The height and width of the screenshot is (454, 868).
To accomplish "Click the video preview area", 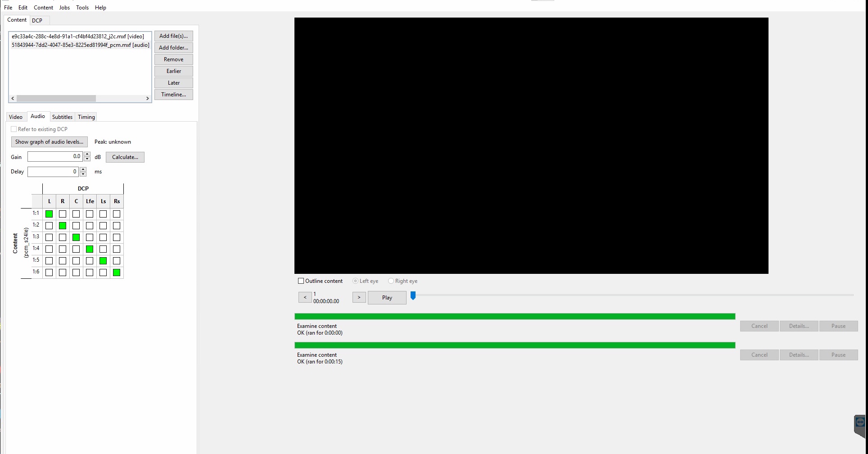I will (531, 145).
